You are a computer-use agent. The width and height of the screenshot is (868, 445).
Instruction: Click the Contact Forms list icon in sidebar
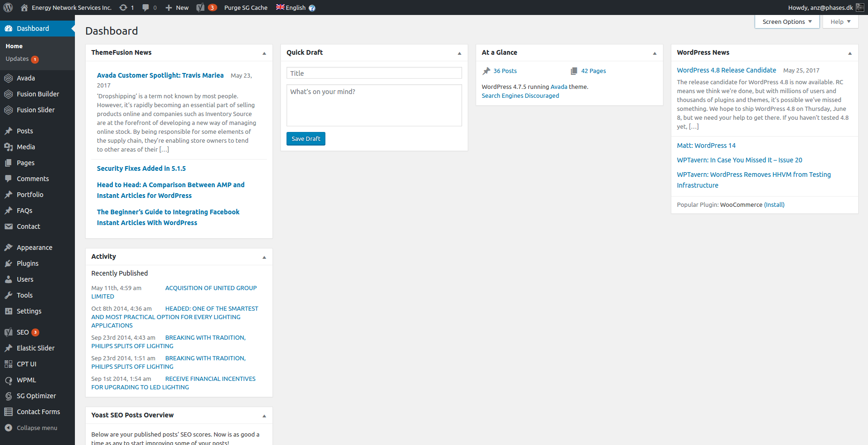click(x=8, y=412)
